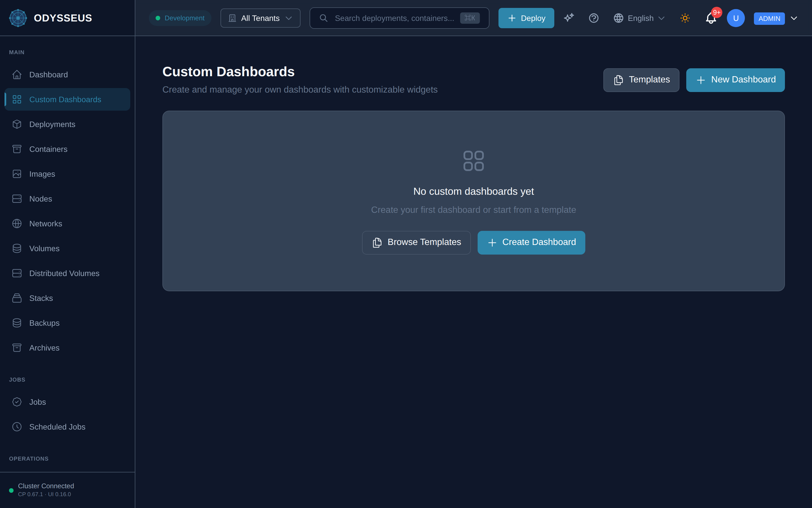Open the English language dropdown
The image size is (812, 508).
639,18
